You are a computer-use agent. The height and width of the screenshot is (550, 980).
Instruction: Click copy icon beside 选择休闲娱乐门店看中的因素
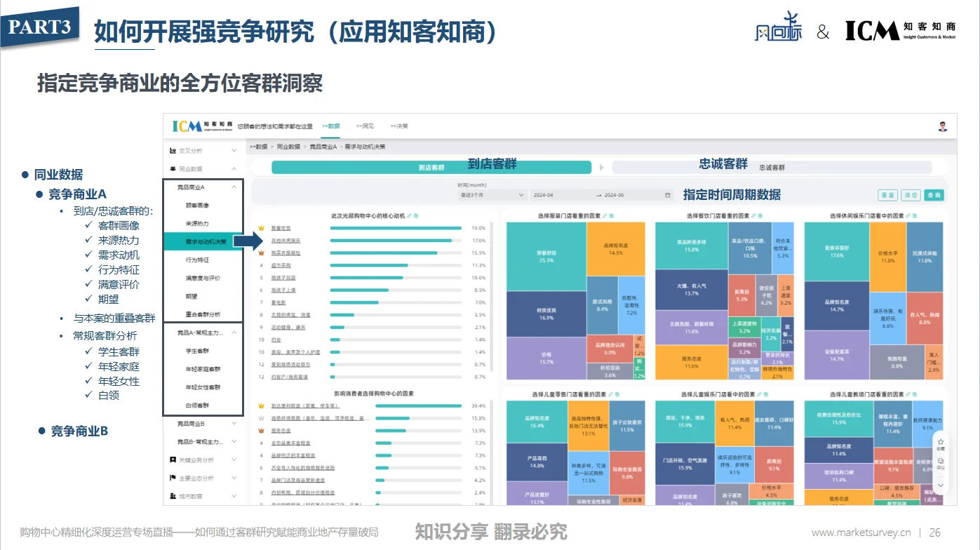[x=915, y=216]
